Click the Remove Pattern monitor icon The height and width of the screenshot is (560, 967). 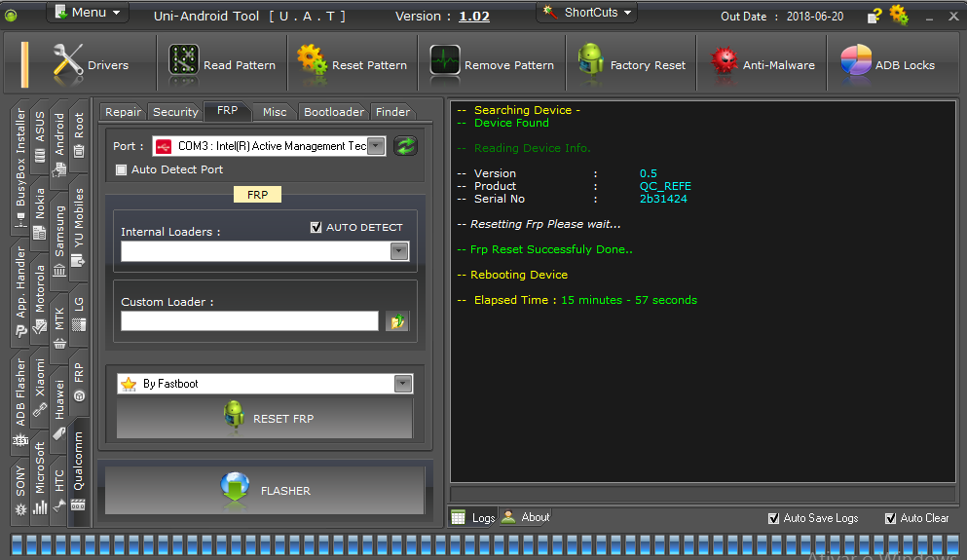pos(445,61)
